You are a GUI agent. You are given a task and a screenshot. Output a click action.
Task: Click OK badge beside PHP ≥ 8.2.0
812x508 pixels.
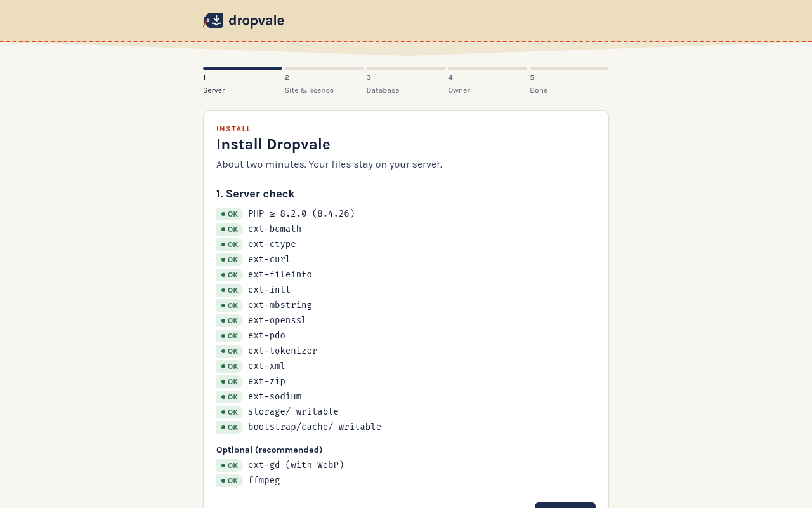tap(230, 214)
